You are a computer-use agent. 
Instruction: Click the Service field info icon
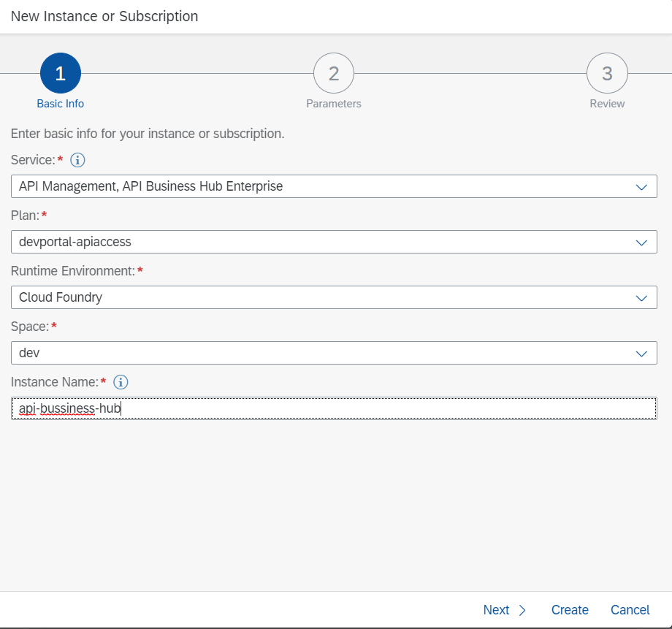pyautogui.click(x=77, y=160)
